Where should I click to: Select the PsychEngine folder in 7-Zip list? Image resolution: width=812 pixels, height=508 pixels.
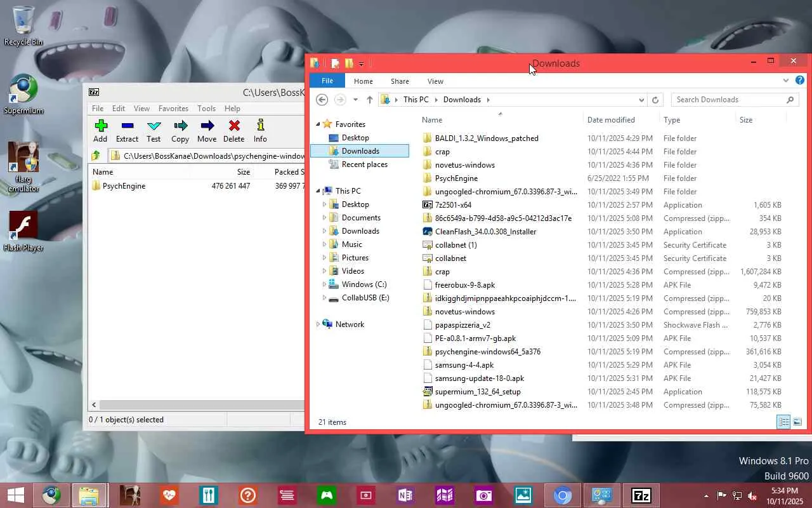(x=124, y=186)
